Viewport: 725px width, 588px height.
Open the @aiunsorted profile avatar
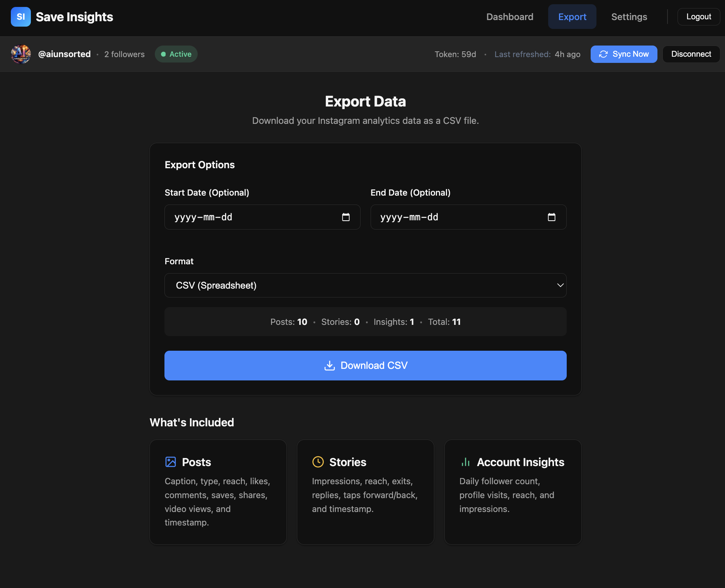tap(21, 54)
